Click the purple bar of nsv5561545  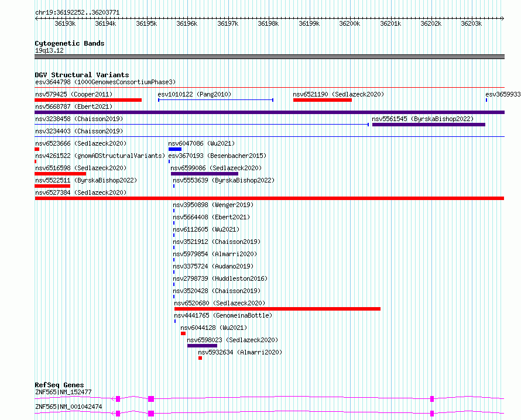click(429, 125)
